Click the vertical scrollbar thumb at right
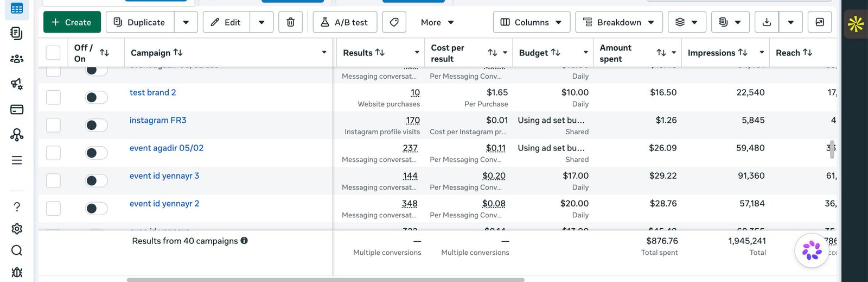This screenshot has height=282, width=868. (x=832, y=149)
